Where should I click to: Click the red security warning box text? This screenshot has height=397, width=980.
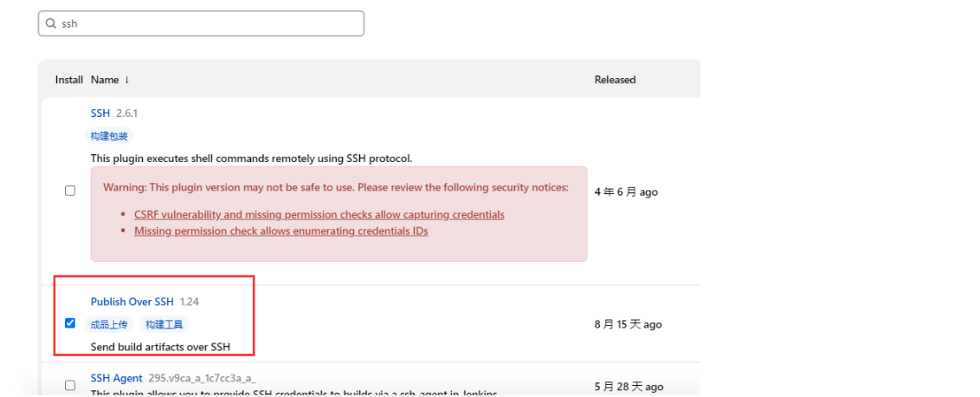pos(336,187)
